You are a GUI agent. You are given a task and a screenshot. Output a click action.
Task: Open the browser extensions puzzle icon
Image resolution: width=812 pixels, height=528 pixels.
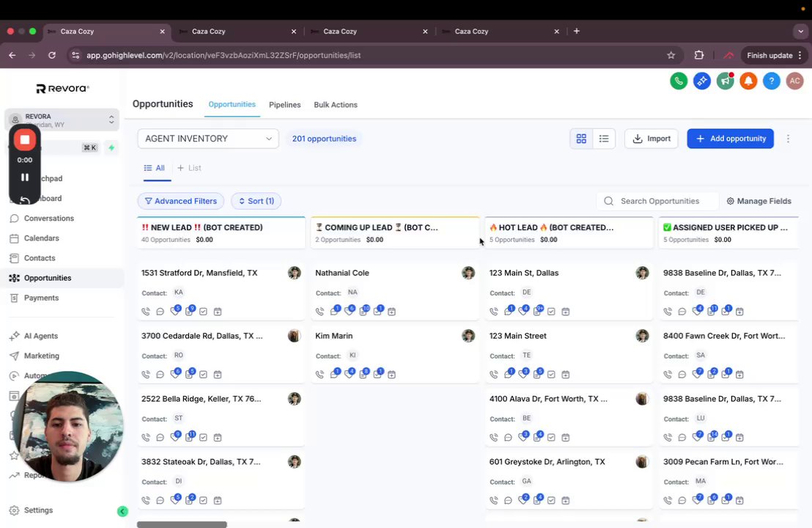coord(699,55)
